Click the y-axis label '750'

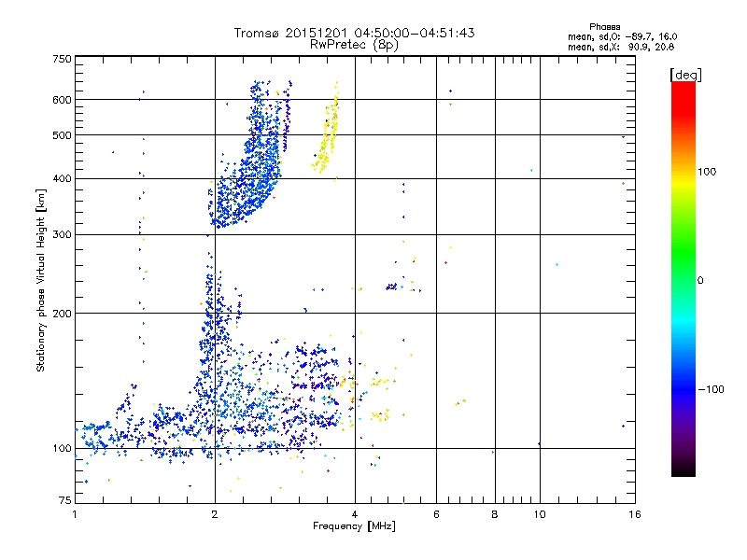[62, 59]
